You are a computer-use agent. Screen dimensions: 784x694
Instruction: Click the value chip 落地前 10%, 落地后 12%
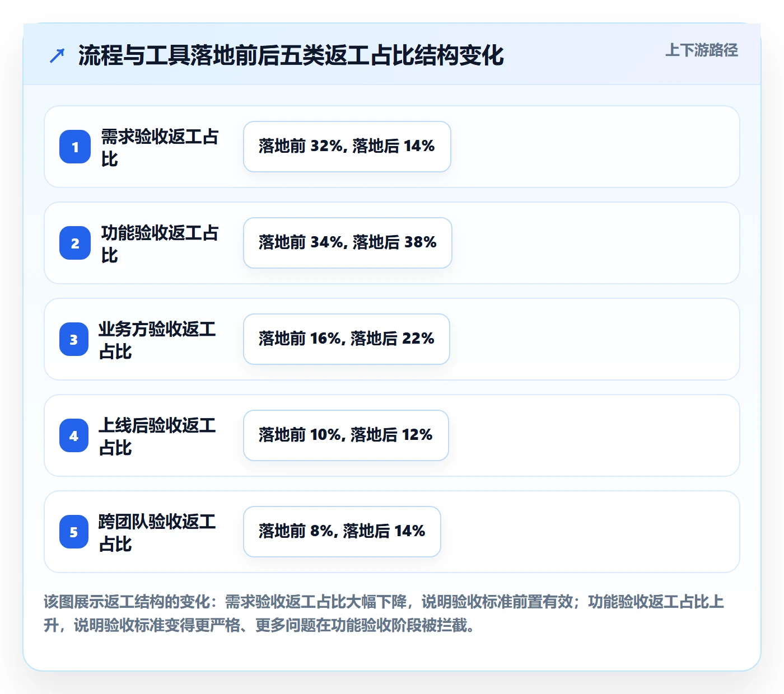tap(346, 435)
